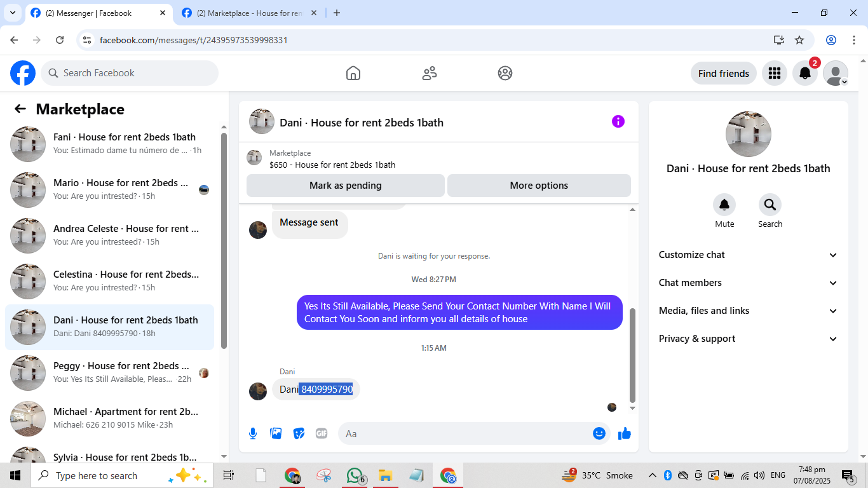
Task: Open the $650 House for rent listing link
Action: [x=332, y=165]
